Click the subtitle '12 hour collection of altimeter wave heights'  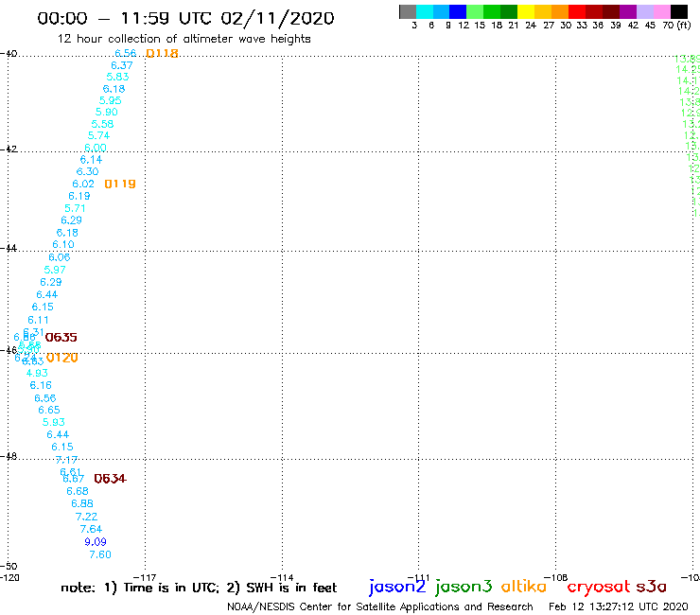(x=184, y=39)
